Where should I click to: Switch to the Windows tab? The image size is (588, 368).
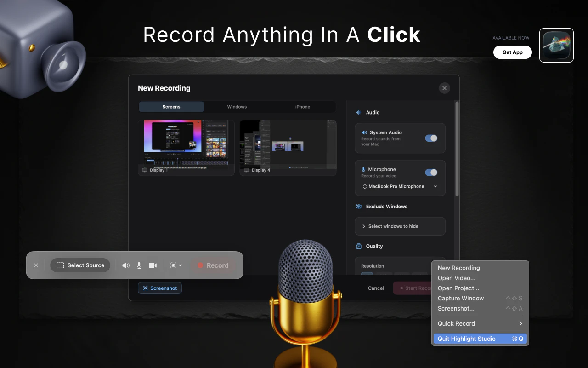[237, 106]
